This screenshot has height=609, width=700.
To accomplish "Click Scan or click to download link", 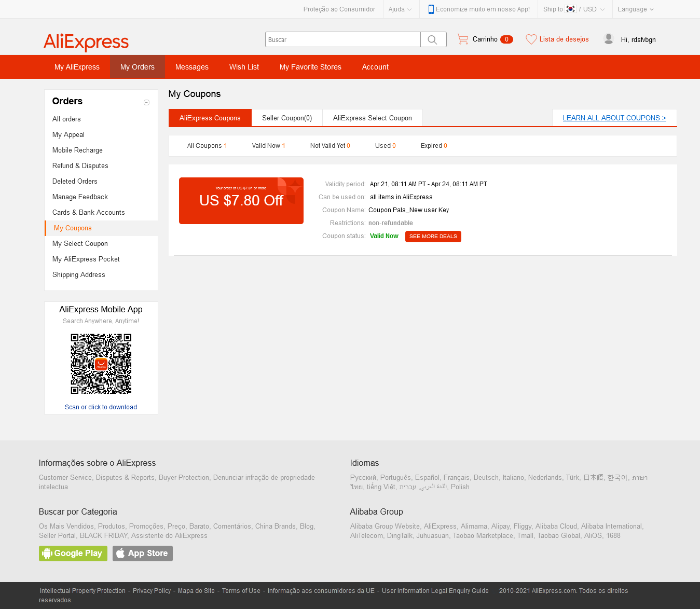I will pyautogui.click(x=101, y=407).
